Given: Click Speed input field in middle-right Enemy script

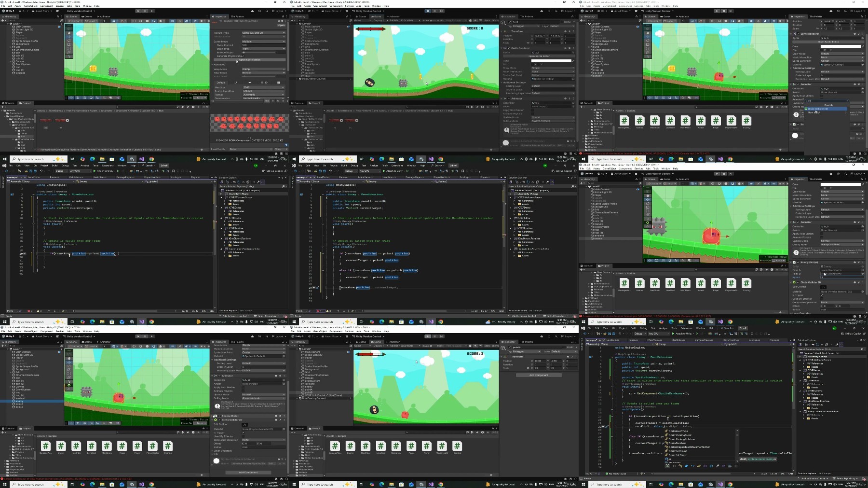Looking at the screenshot, I should 842,277.
